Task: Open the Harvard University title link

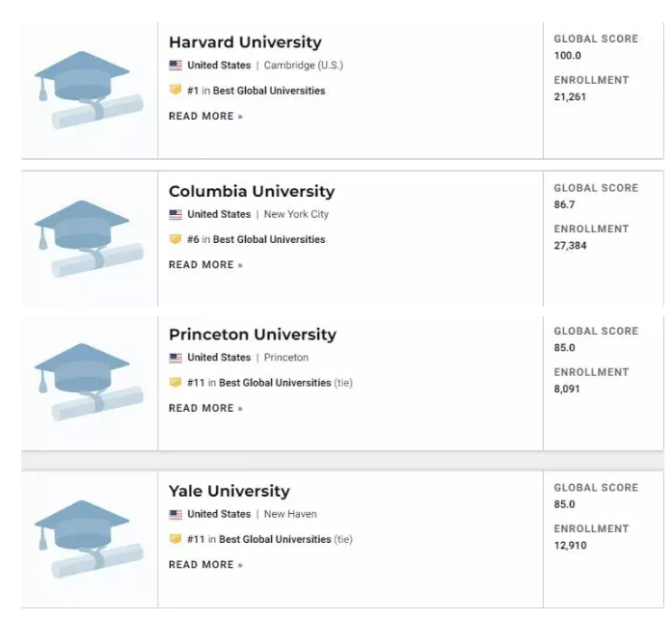Action: tap(245, 42)
